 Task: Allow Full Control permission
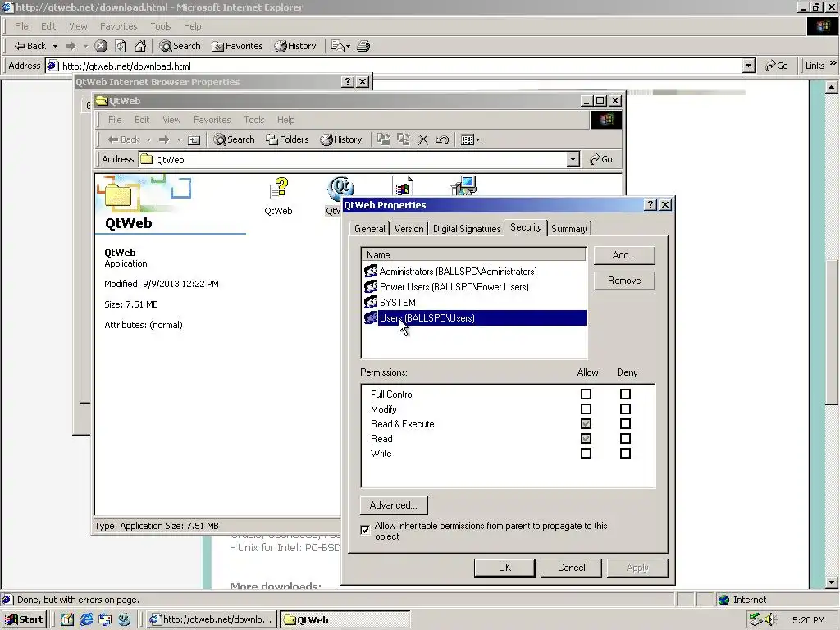click(586, 395)
